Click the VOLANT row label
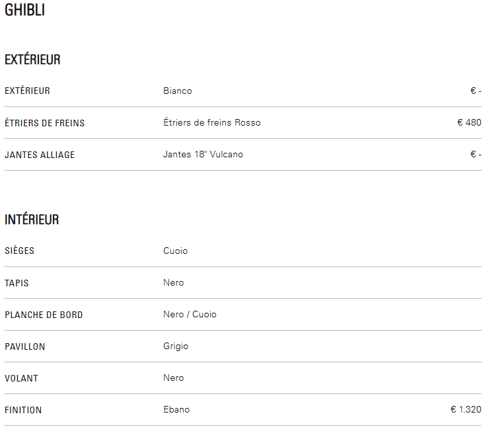This screenshot has height=441, width=504. pos(21,379)
